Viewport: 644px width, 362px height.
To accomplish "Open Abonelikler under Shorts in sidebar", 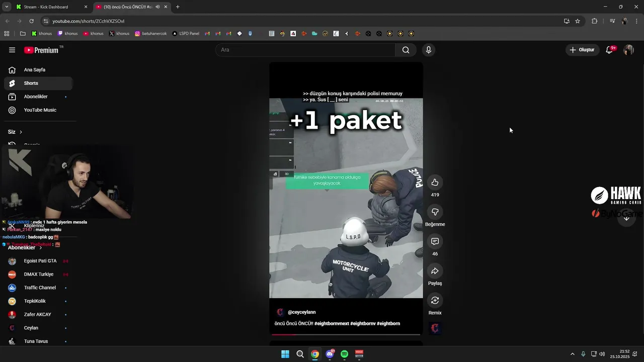I will coord(39,97).
